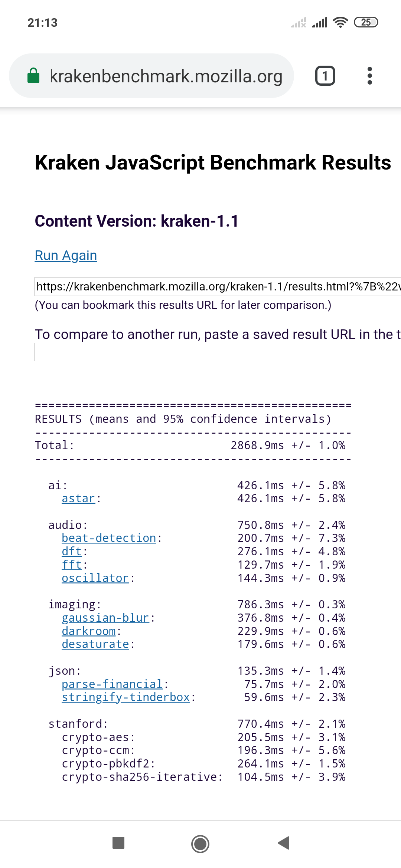Open the dft test link
The height and width of the screenshot is (868, 401).
tap(72, 552)
